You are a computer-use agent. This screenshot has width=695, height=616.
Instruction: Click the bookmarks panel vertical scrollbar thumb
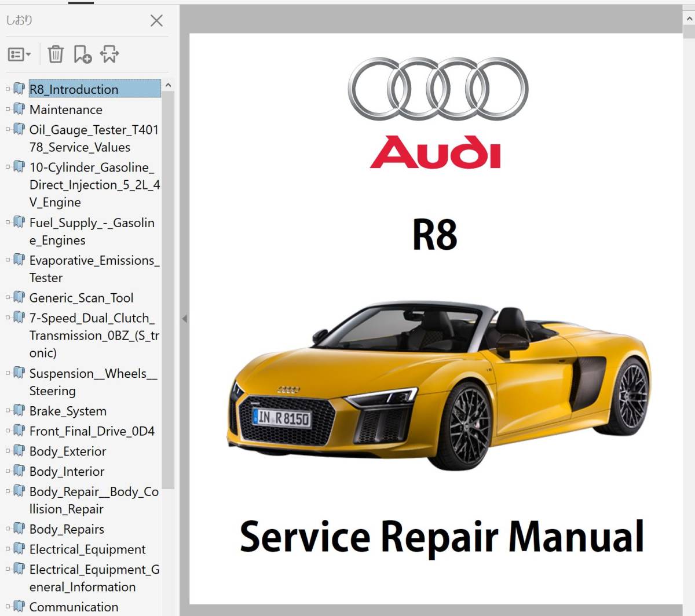168,290
